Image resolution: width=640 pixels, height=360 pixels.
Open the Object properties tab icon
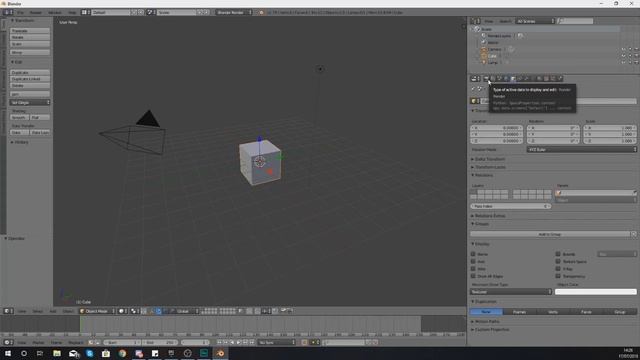(x=513, y=78)
